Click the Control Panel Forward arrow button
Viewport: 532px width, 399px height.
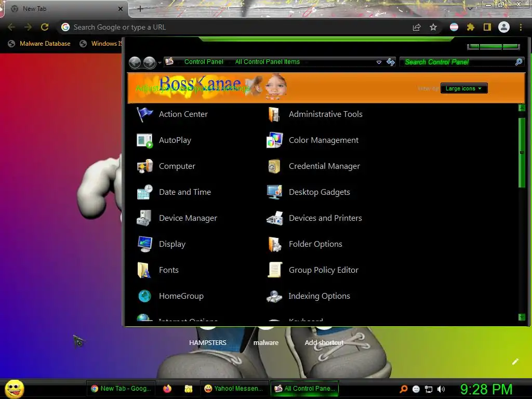point(149,62)
